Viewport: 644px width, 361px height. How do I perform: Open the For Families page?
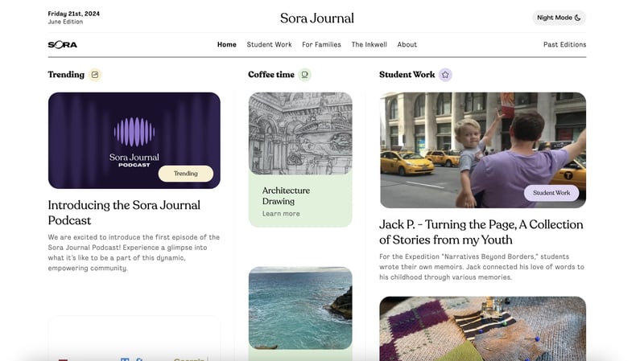[x=321, y=45]
